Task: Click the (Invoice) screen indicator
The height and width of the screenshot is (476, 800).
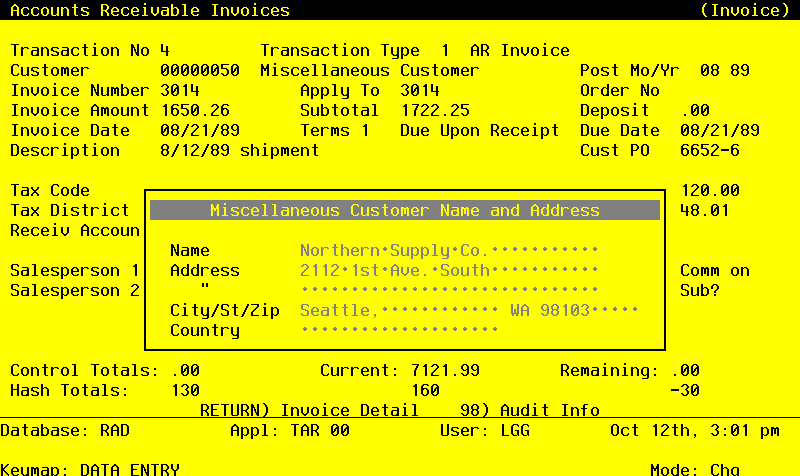Action: [744, 10]
